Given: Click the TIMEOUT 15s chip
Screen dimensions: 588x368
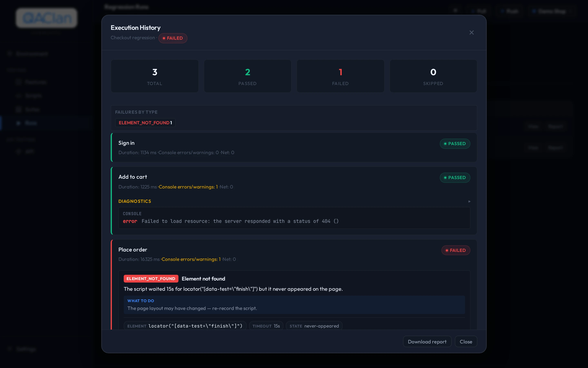Looking at the screenshot, I should (x=266, y=326).
